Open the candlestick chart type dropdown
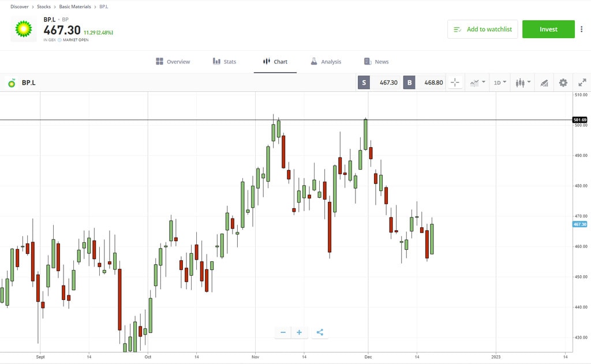 point(523,82)
